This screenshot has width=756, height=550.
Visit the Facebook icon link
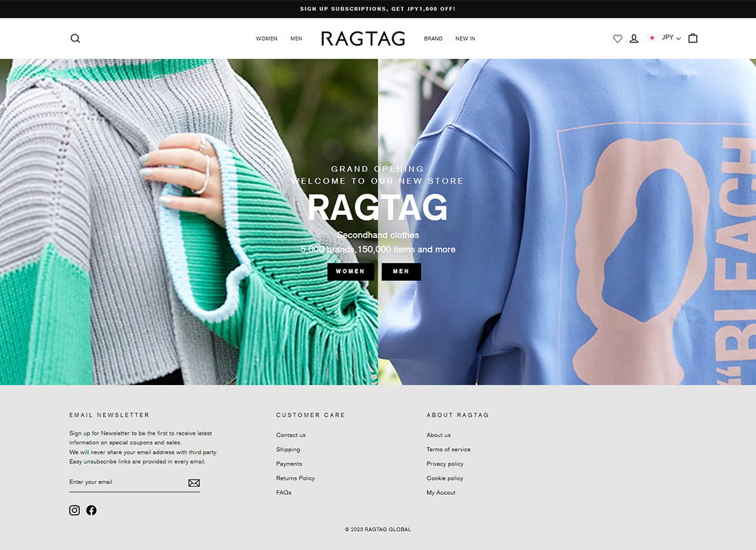click(91, 510)
